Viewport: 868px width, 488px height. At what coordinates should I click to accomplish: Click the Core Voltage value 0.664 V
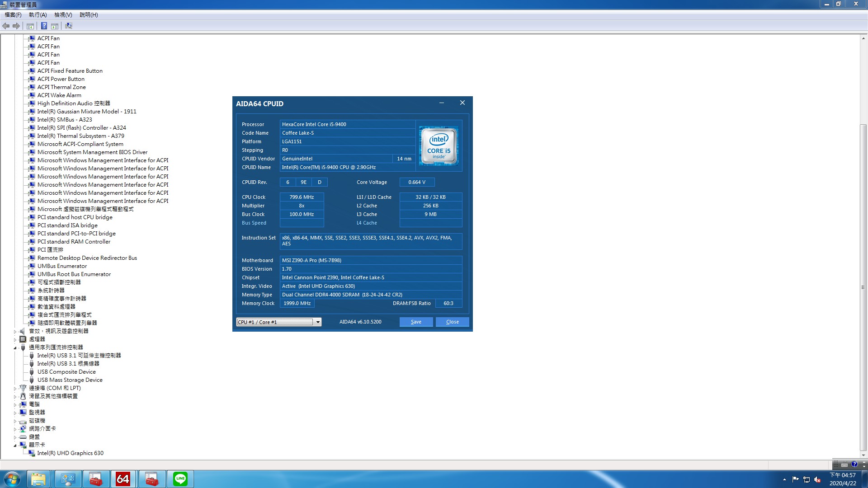click(417, 182)
